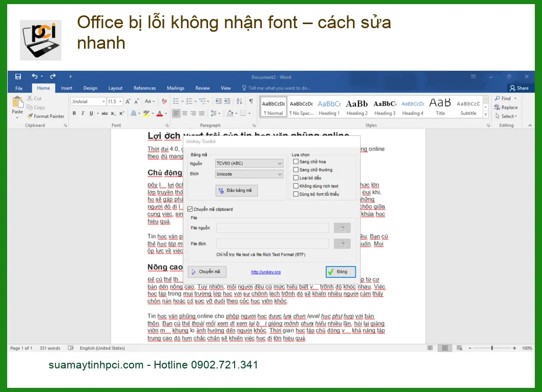
Task: Click the Đóng close button in UniKey Toolkit
Action: tap(341, 272)
